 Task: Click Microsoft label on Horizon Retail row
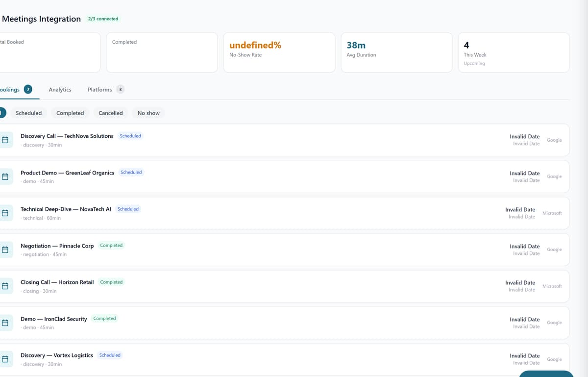(552, 286)
